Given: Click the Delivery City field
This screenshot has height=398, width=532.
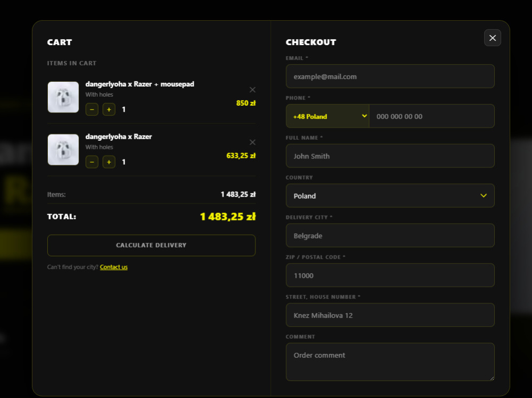Looking at the screenshot, I should click(x=390, y=235).
